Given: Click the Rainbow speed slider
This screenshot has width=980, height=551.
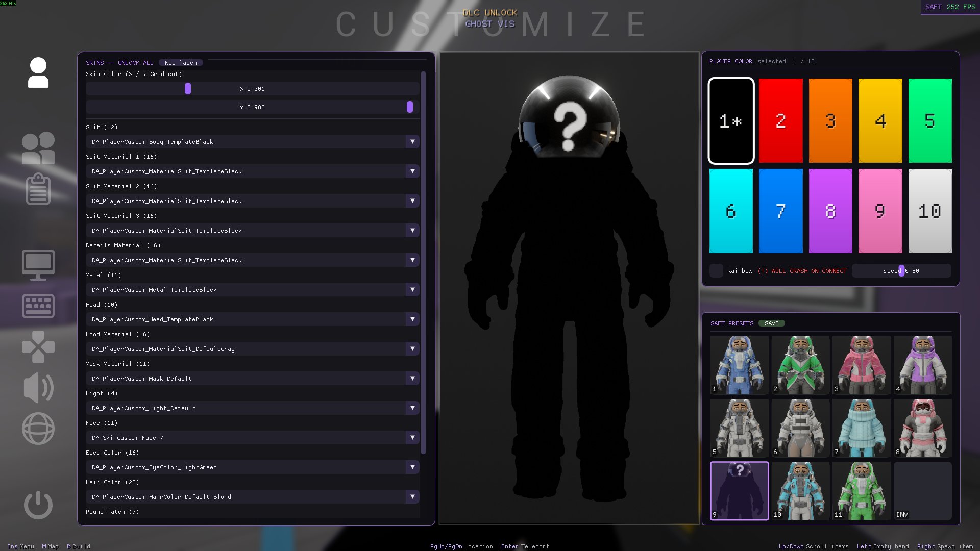Looking at the screenshot, I should point(901,271).
